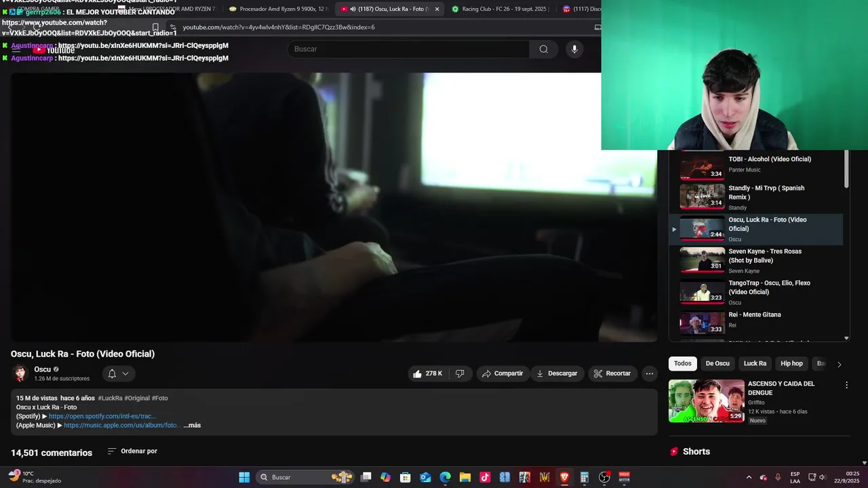Launch Copilot from the taskbar
868x488 pixels.
click(386, 477)
